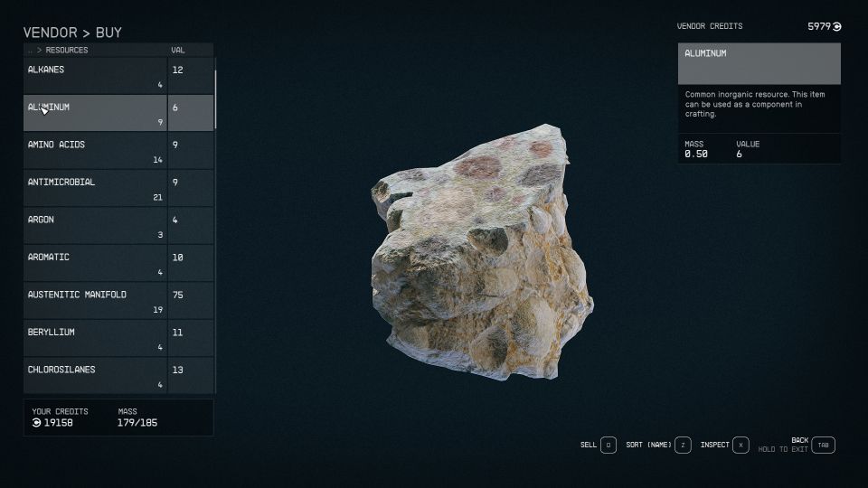The height and width of the screenshot is (488, 868).
Task: Click the Sort Z key icon
Action: click(683, 445)
